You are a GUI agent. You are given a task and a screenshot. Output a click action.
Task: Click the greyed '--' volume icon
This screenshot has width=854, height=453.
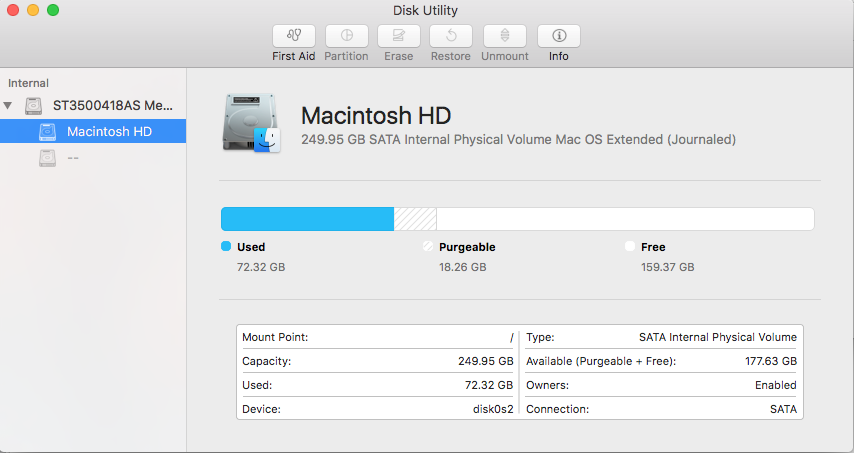pyautogui.click(x=47, y=158)
